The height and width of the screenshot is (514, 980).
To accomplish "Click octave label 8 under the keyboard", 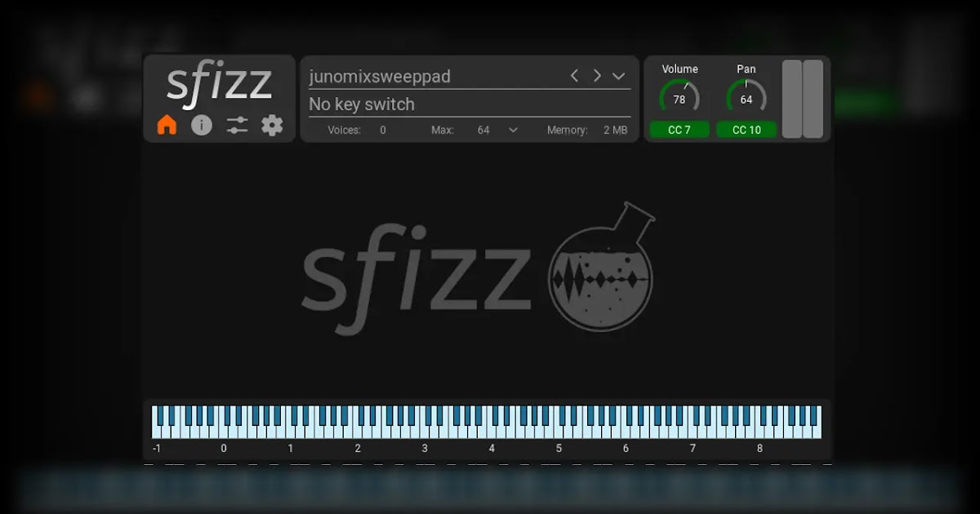I will click(x=759, y=448).
